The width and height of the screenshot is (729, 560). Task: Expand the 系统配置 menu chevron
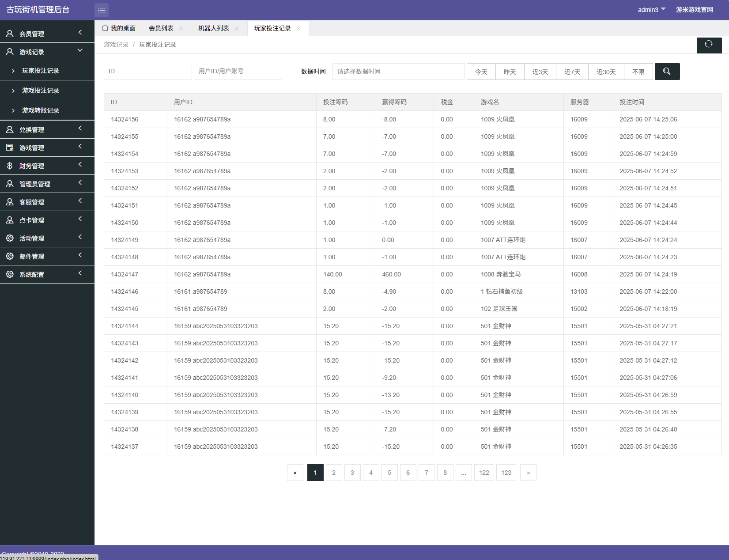pyautogui.click(x=80, y=273)
